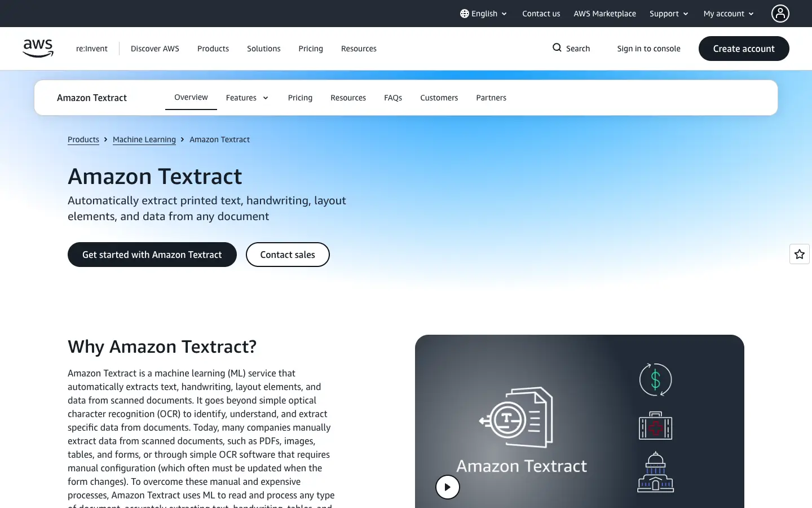Viewport: 812px width, 508px height.
Task: Click the Why Amazon Textract? heading
Action: 162,347
